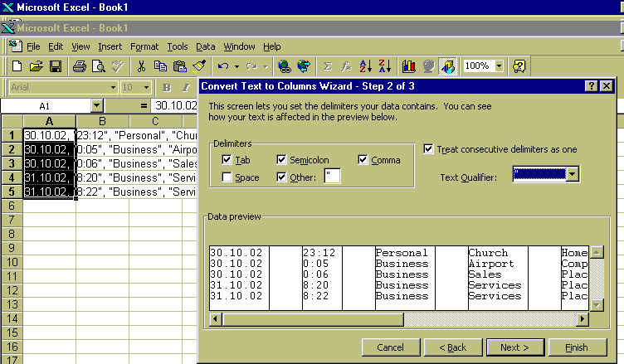Open the font size 10 dropdown
This screenshot has width=624, height=364.
pos(146,87)
